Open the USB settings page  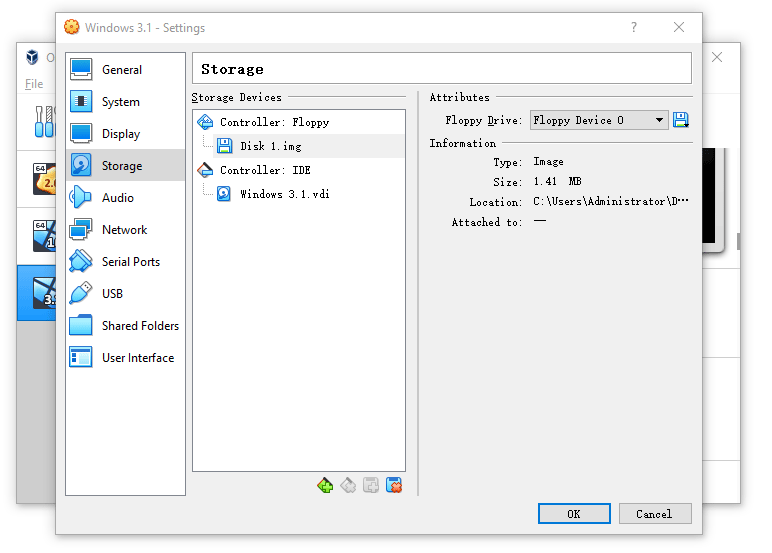[x=126, y=293]
